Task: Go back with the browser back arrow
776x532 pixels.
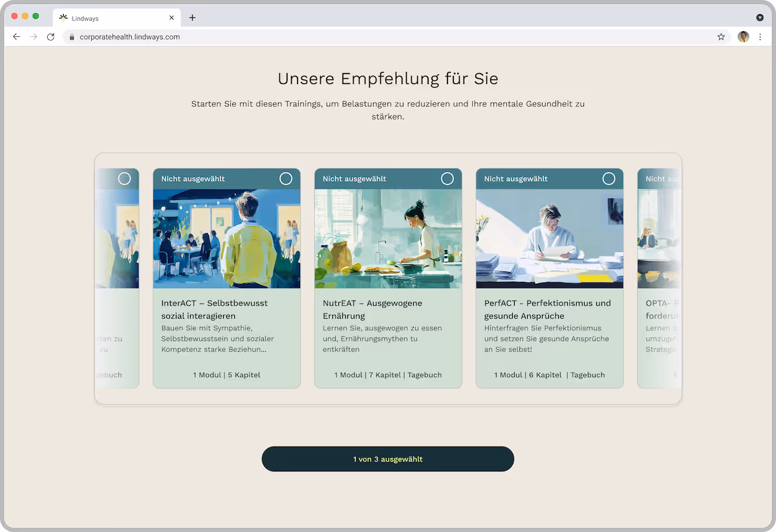Action: [x=17, y=37]
